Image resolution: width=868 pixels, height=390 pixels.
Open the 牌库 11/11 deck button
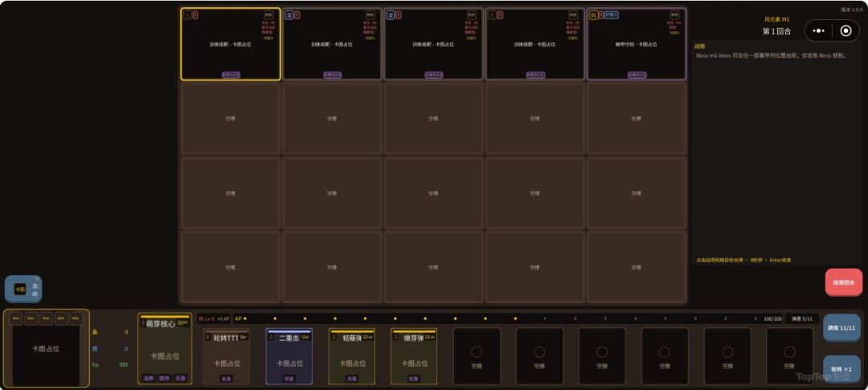coord(841,327)
